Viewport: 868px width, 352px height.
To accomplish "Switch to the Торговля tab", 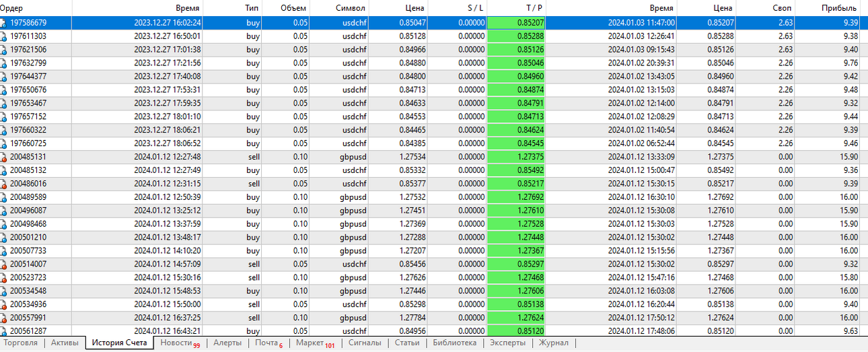I will point(21,343).
